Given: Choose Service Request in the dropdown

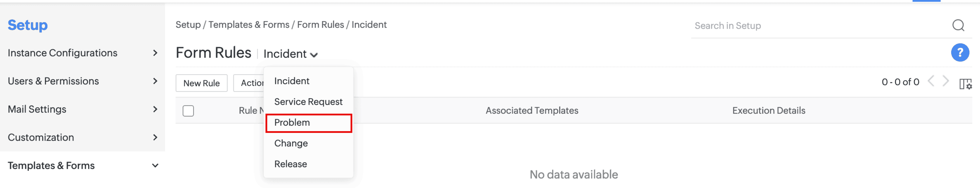Looking at the screenshot, I should coord(308,102).
